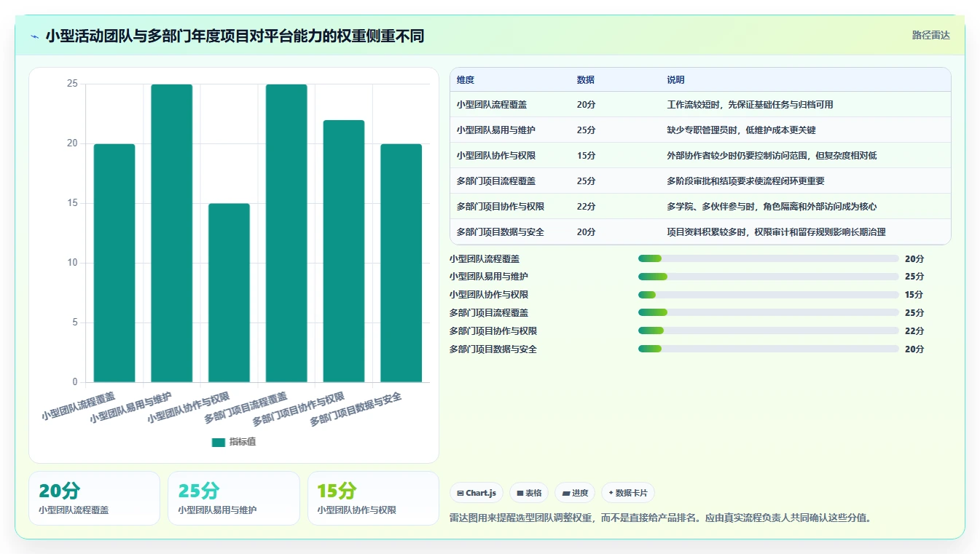The height and width of the screenshot is (554, 980).
Task: Select the 小型团队流程覆盖 bar in the chart
Action: 114,263
